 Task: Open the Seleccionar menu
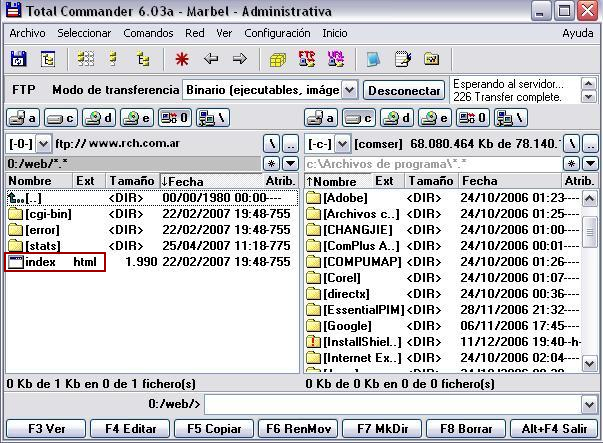point(84,33)
